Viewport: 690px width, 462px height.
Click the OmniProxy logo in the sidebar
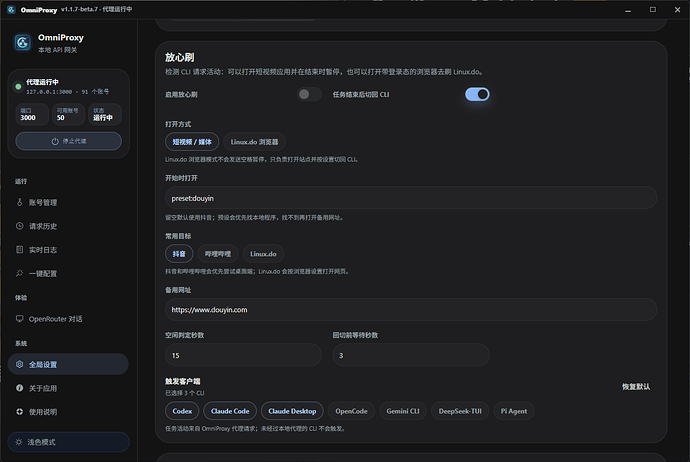click(x=22, y=43)
